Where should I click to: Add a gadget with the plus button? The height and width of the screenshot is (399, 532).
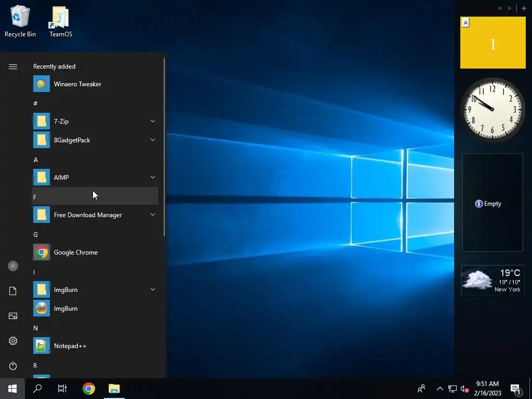tap(524, 8)
